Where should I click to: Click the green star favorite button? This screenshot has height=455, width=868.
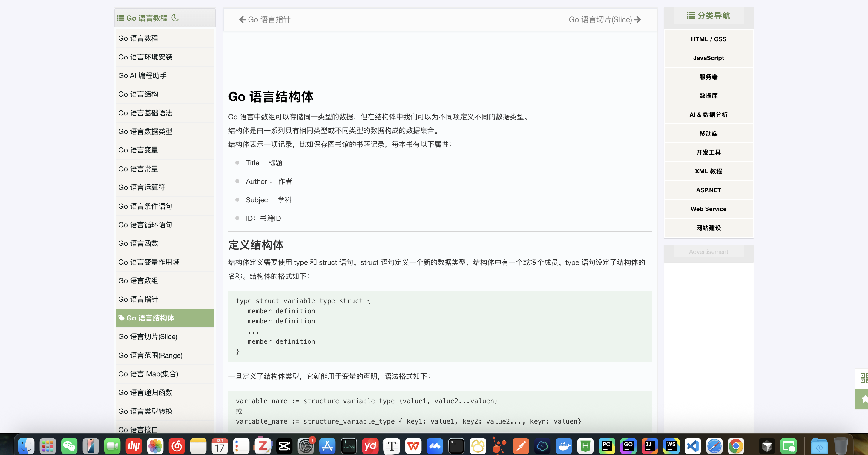tap(864, 399)
